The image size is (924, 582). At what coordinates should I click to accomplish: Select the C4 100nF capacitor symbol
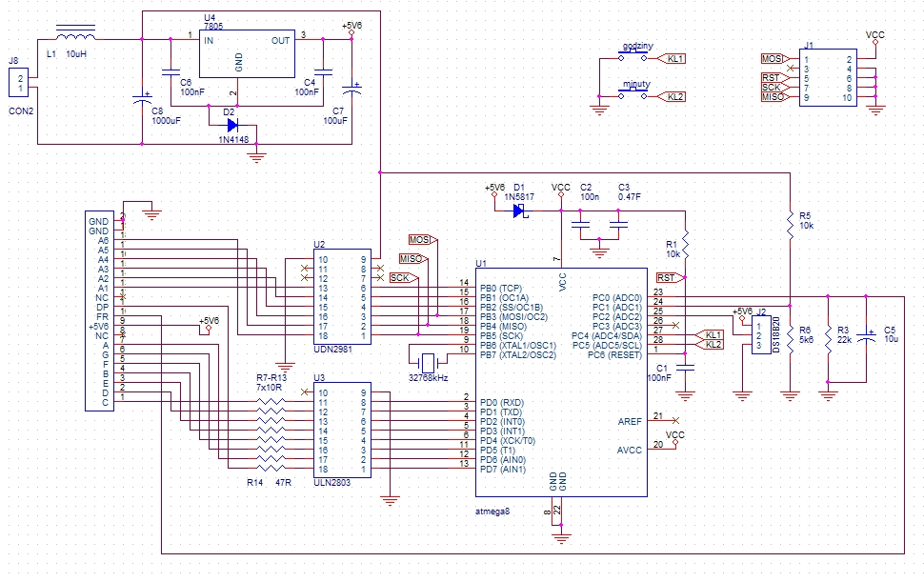[323, 73]
